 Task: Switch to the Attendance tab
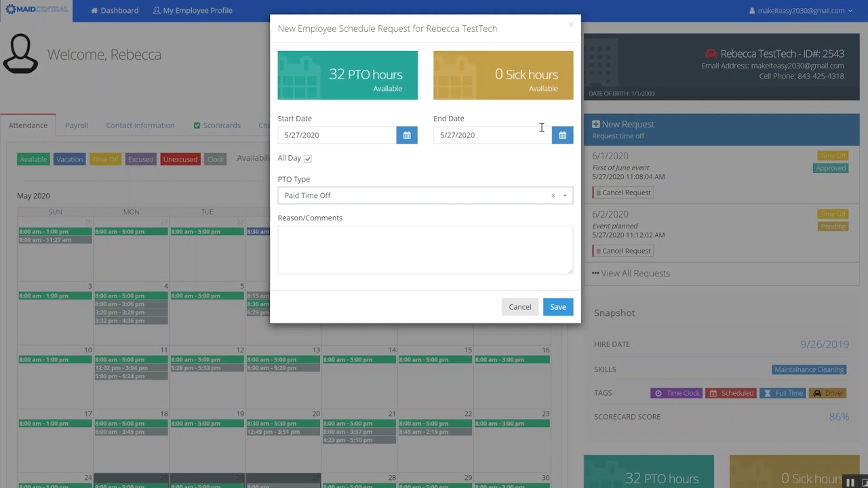point(28,125)
